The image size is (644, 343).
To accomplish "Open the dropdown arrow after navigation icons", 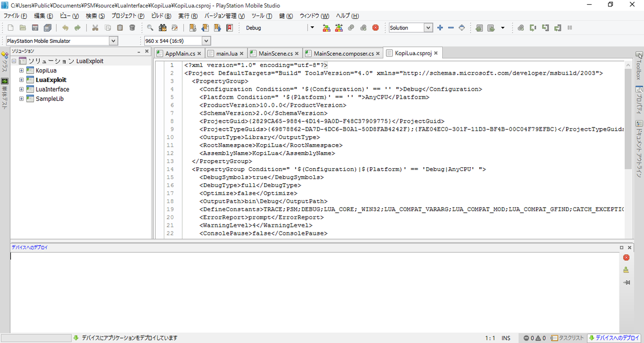I will click(x=503, y=28).
